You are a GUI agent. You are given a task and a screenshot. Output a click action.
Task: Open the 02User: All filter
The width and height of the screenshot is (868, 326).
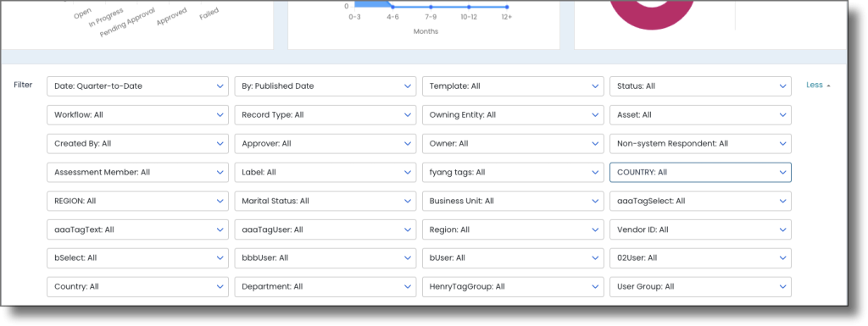pyautogui.click(x=701, y=258)
